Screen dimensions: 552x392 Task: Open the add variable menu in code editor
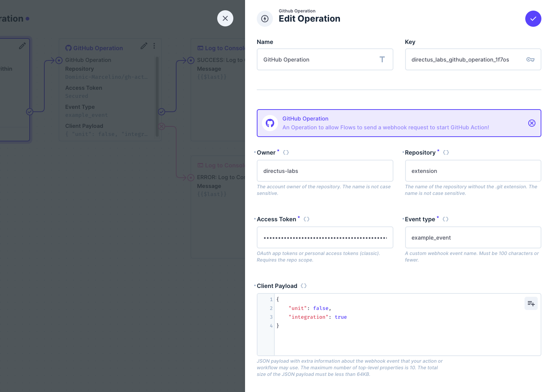click(x=531, y=303)
